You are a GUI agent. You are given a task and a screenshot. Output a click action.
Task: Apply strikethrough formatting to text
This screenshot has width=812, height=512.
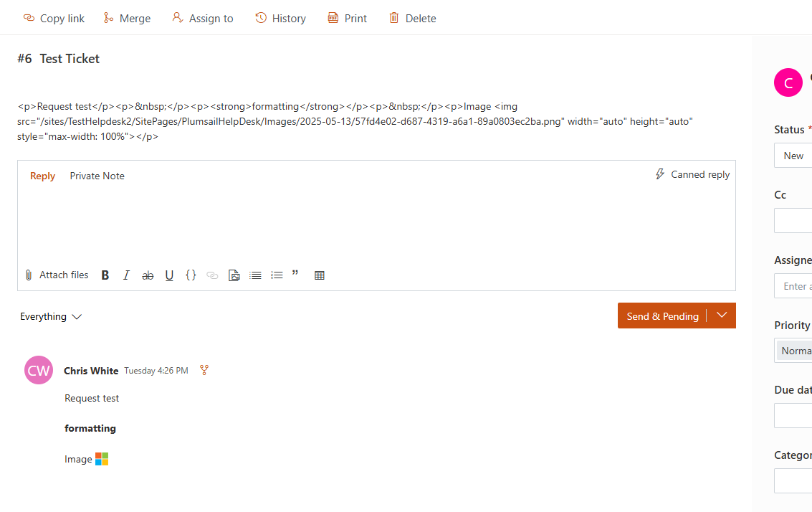[x=148, y=275]
